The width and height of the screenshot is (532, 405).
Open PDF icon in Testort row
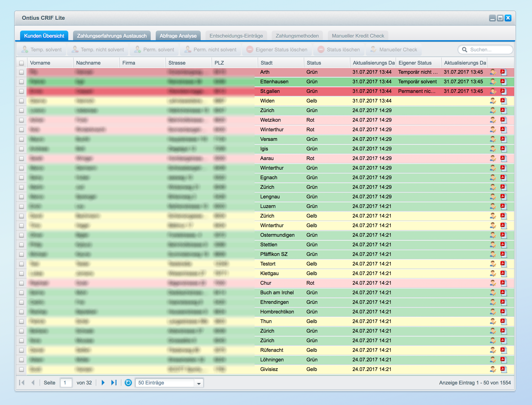coord(503,264)
